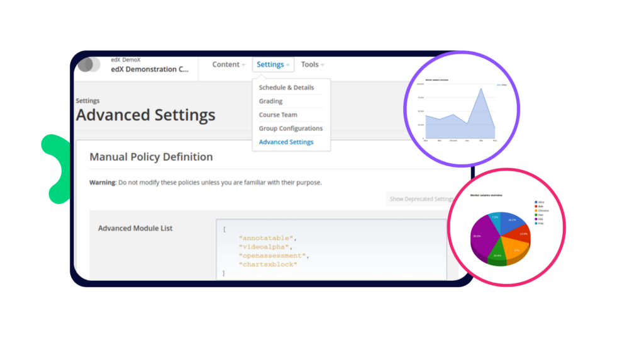Click the Alice legend color marker
This screenshot has height=352, width=644.
coord(535,202)
